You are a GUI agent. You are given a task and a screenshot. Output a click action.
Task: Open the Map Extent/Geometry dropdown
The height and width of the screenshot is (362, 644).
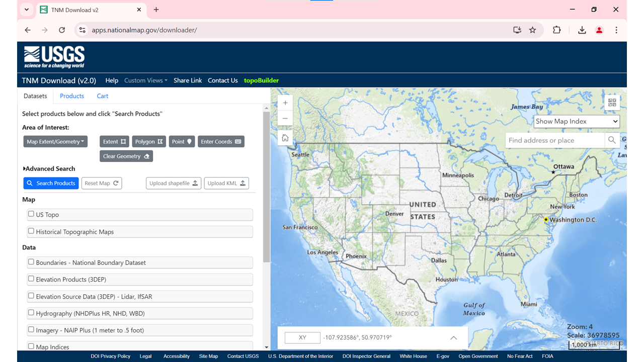click(55, 142)
